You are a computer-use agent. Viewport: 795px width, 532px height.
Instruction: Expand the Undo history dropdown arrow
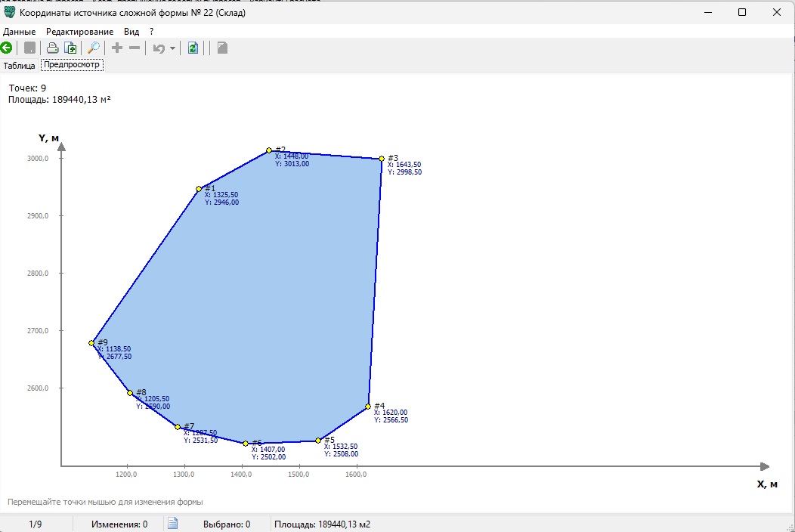coord(172,48)
